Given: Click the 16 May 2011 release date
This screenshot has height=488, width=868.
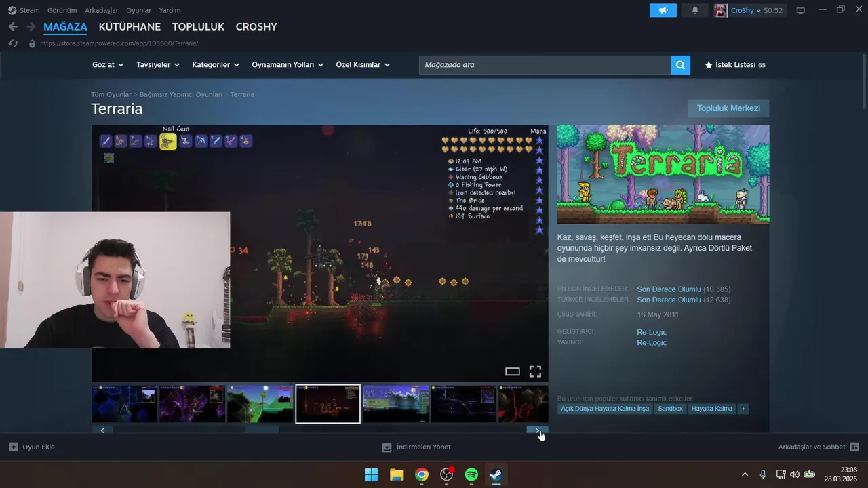Looking at the screenshot, I should [x=658, y=314].
